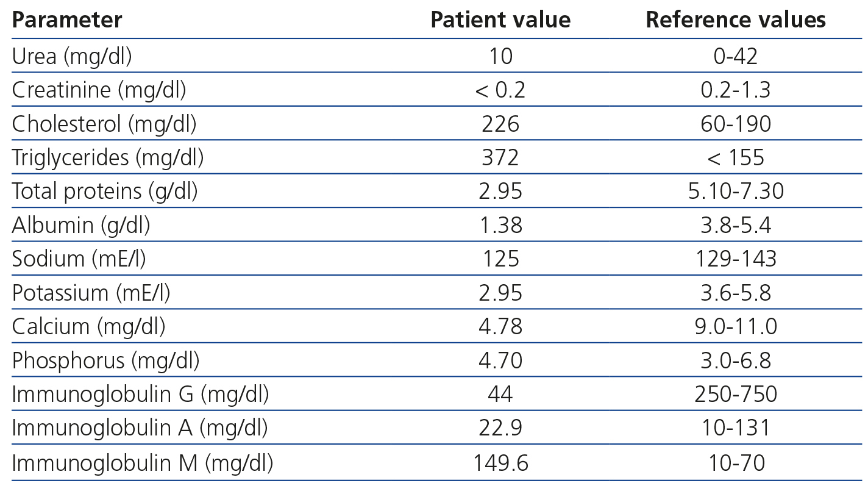Click the Triglycerides patient value 372
This screenshot has width=868, height=494.
pos(500,158)
